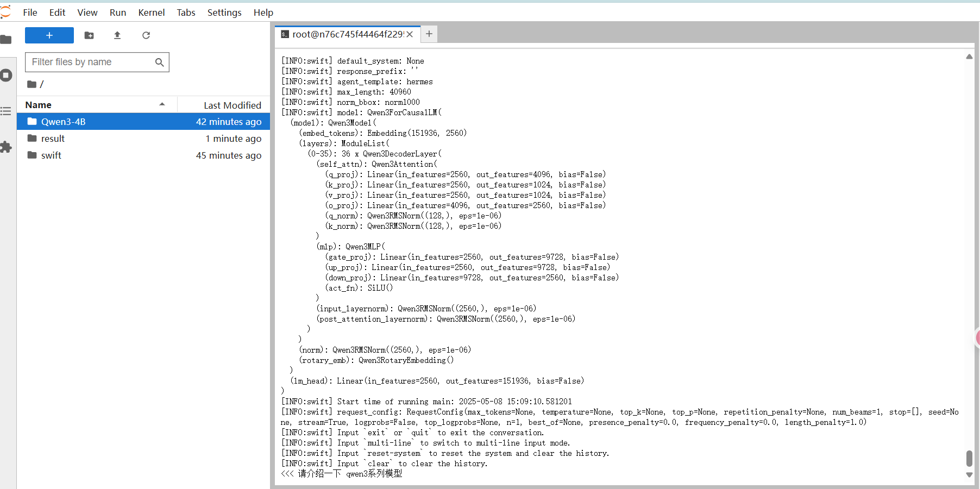Viewport: 980px width, 489px height.
Task: Add a new tab with plus button
Action: pyautogui.click(x=429, y=34)
